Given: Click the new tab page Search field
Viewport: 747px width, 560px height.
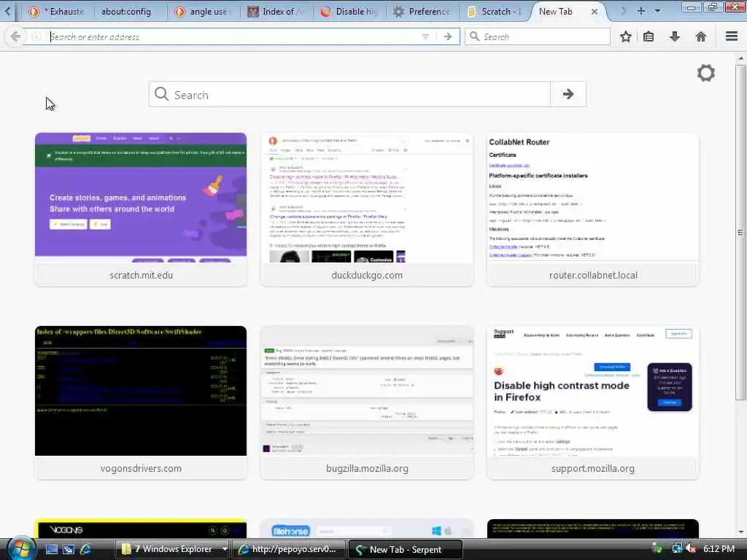Looking at the screenshot, I should coord(349,94).
